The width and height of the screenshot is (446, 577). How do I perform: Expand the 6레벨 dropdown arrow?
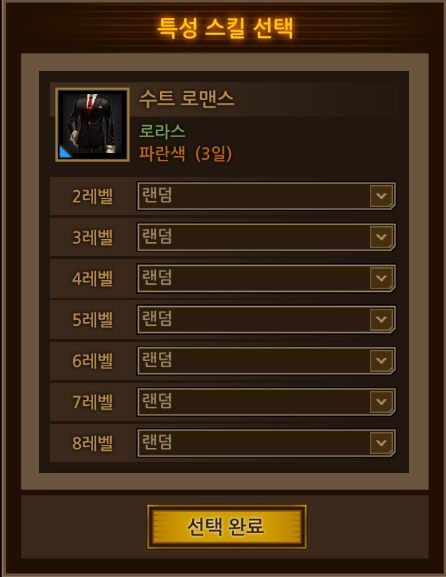[x=382, y=361]
